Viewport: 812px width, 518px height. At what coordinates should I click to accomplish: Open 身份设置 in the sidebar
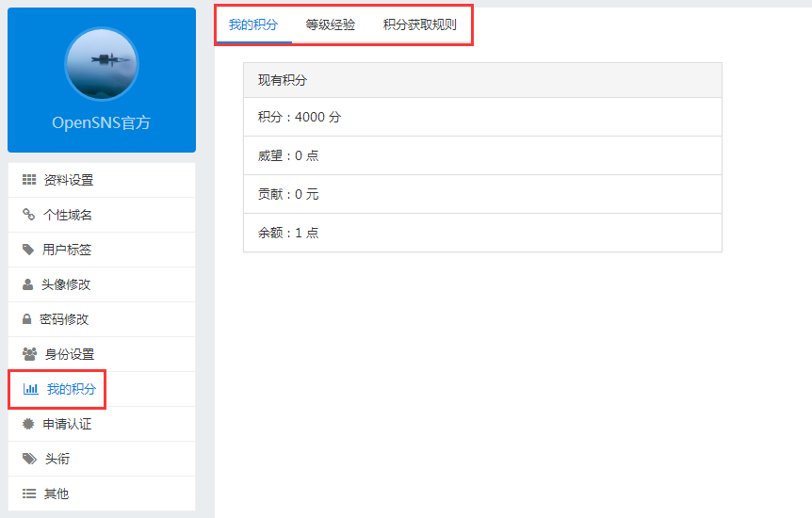[x=102, y=354]
